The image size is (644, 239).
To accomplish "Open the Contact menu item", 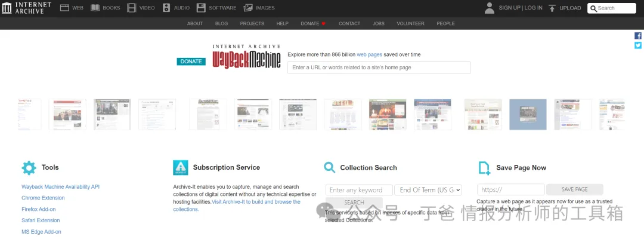I will click(x=349, y=23).
